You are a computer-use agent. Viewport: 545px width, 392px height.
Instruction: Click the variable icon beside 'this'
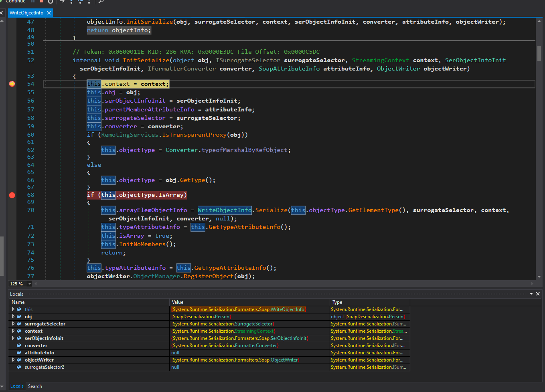tap(19, 309)
